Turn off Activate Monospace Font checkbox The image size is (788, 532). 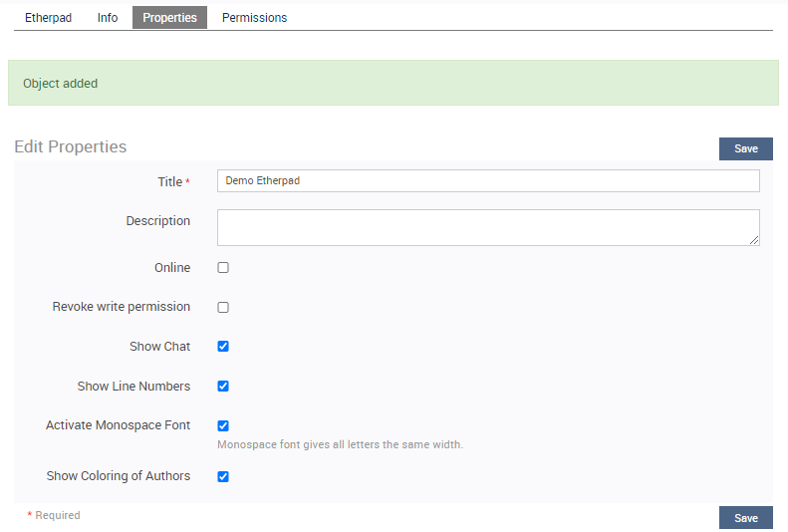(x=223, y=426)
